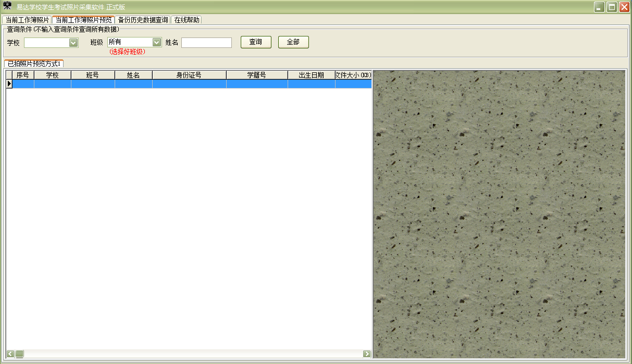632x364 pixels.
Task: Select the 已拍照片预览方式1 sub-tab
Action: click(x=34, y=64)
